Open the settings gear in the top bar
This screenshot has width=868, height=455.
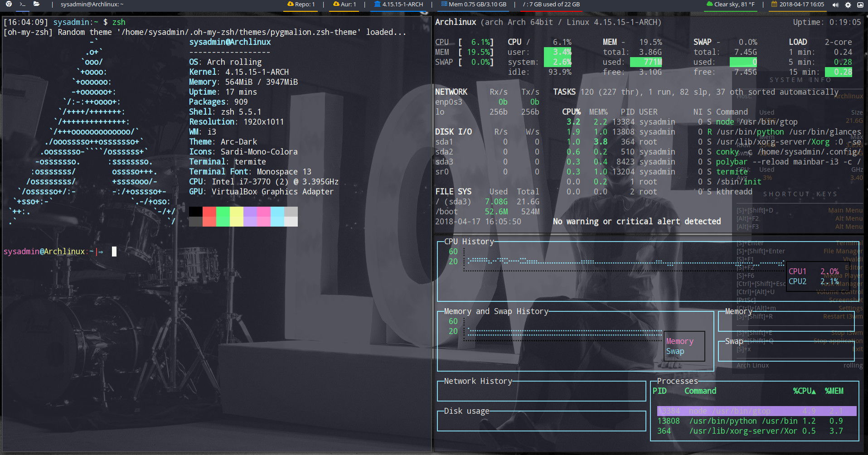[847, 5]
